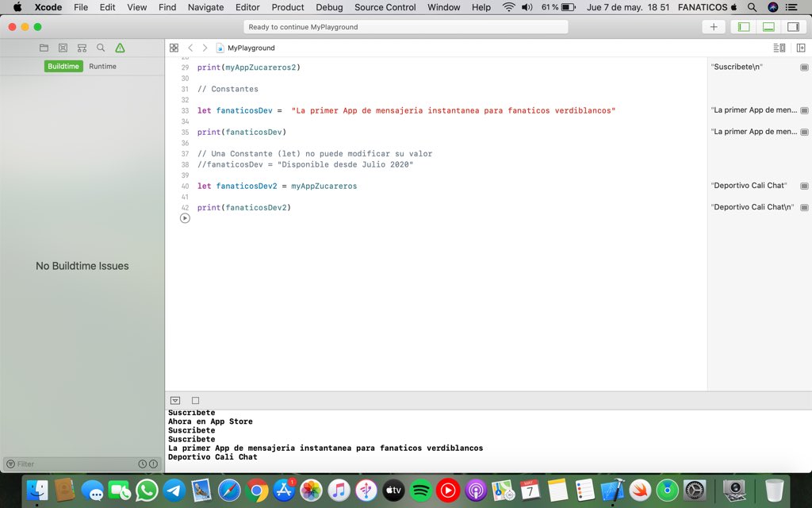
Task: Open App Store from the Dock
Action: 284,490
